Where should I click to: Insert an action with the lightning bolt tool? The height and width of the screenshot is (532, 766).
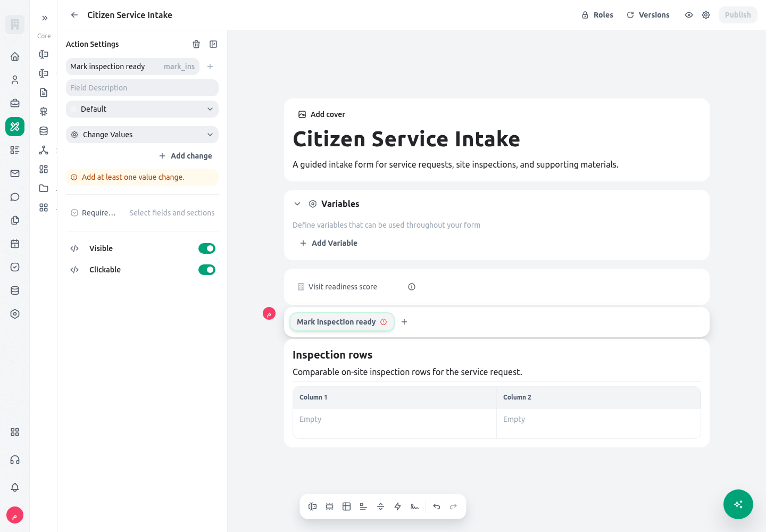(398, 506)
